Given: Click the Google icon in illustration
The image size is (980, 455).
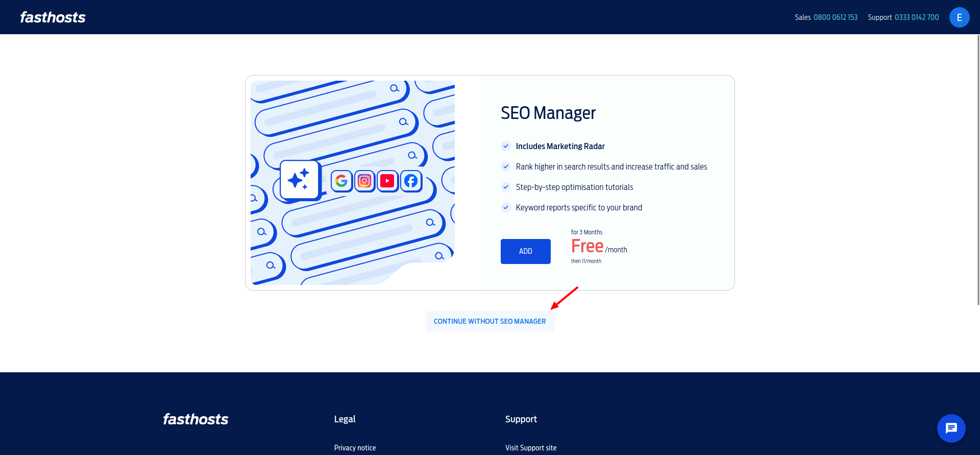Looking at the screenshot, I should click(341, 181).
